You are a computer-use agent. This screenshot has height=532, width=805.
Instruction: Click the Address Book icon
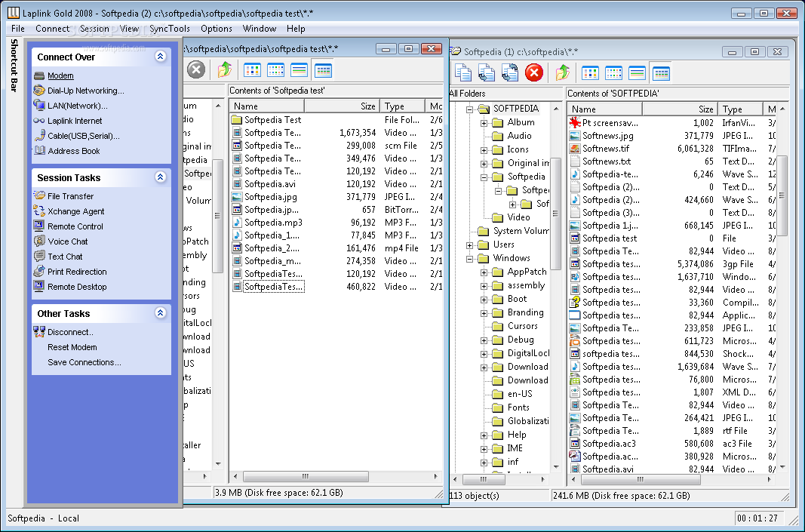click(39, 150)
